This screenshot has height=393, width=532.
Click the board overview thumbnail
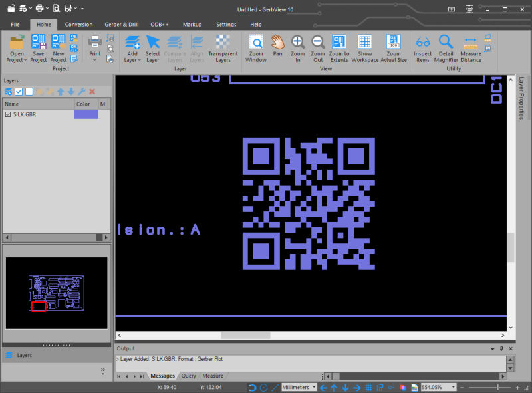tap(57, 293)
